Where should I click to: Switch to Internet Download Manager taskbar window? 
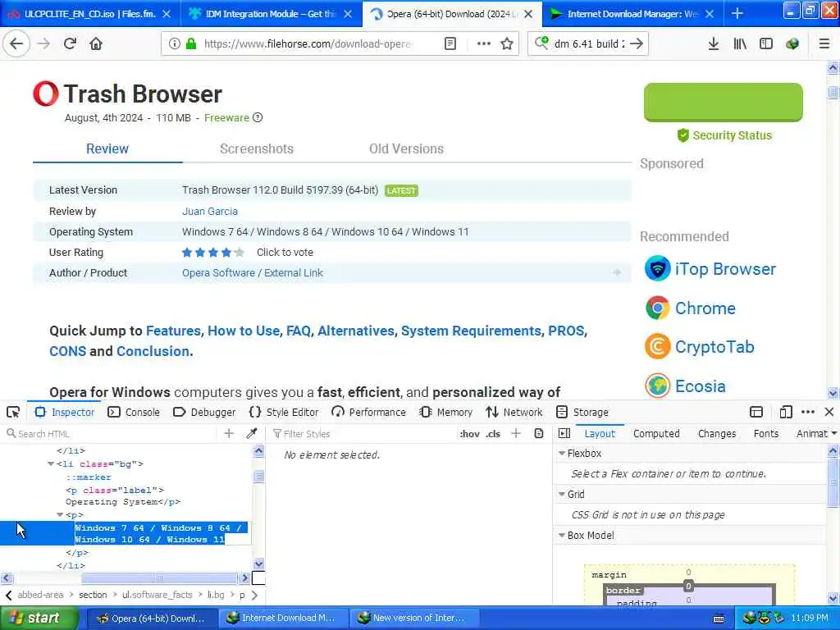[284, 619]
